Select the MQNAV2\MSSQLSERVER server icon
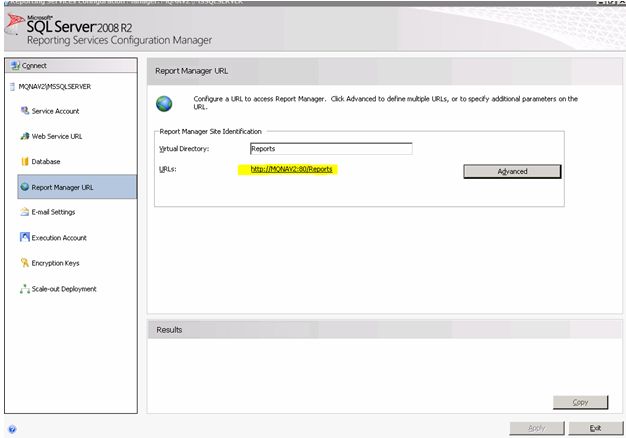 click(x=12, y=87)
